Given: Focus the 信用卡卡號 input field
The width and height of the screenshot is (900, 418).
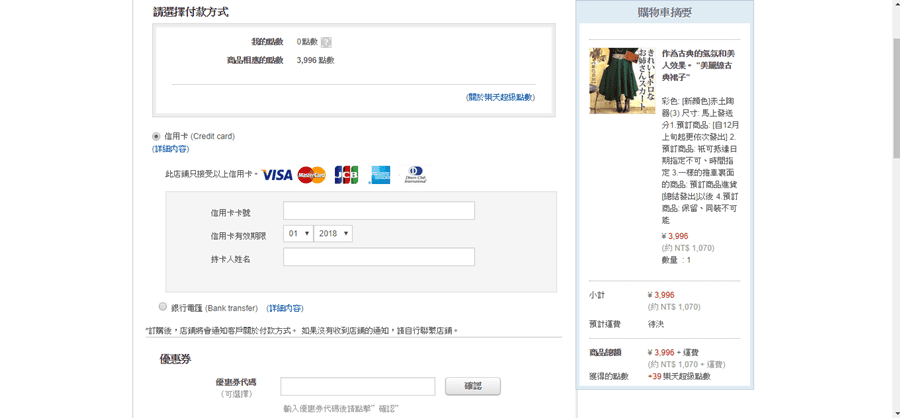Looking at the screenshot, I should (379, 211).
